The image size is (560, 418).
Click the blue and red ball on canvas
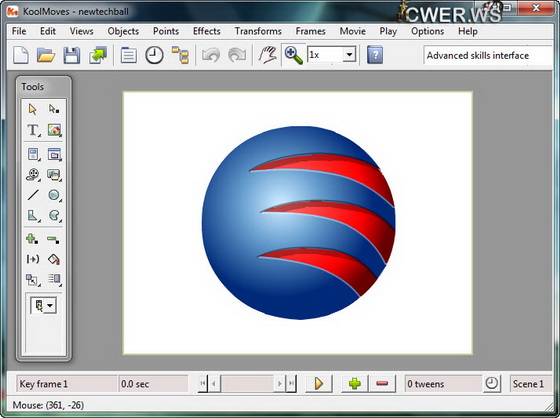[299, 223]
